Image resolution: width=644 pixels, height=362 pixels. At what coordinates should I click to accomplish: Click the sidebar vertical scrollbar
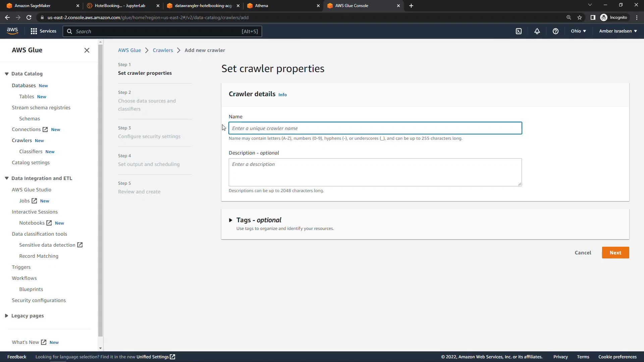[x=100, y=191]
